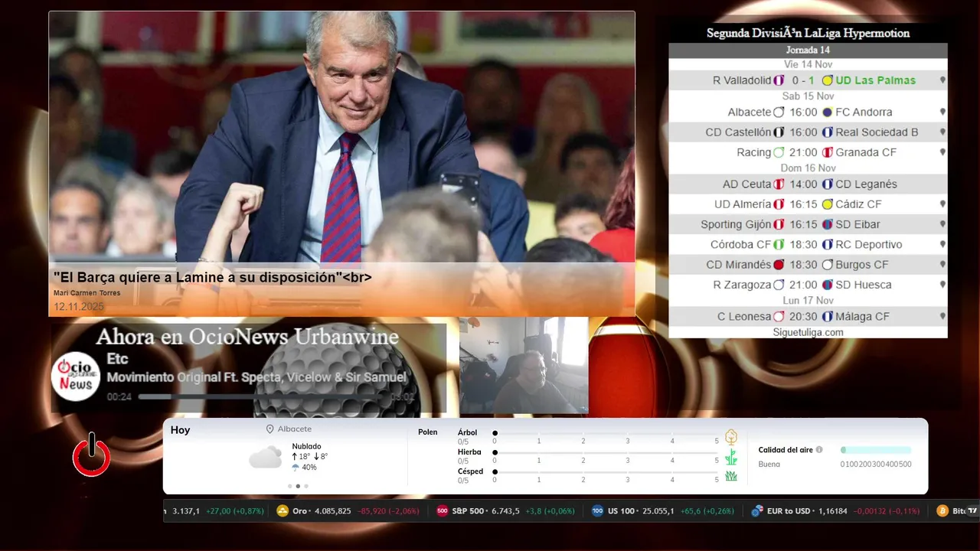Click the Laporta news photo

[x=341, y=138]
